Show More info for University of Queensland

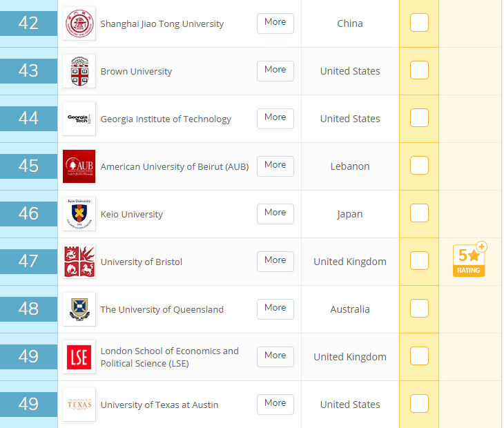coord(275,309)
